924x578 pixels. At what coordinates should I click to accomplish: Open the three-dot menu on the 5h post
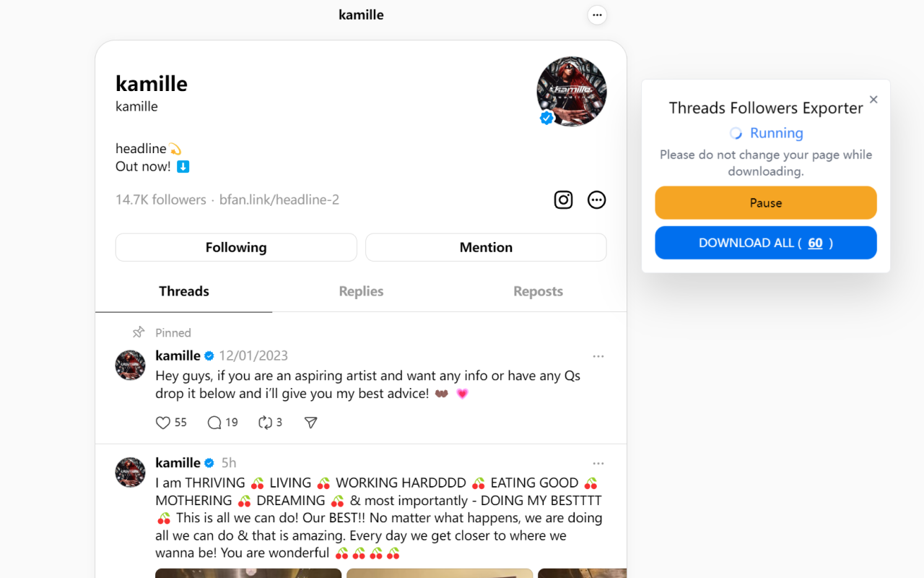pos(598,463)
